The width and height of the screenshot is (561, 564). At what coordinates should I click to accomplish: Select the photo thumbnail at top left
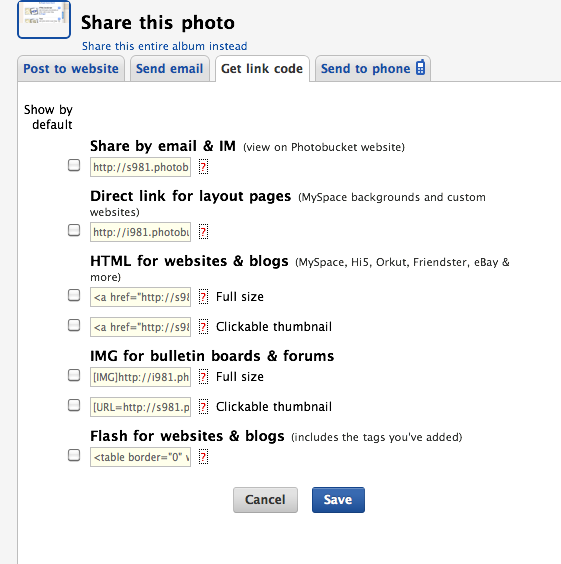pos(44,19)
